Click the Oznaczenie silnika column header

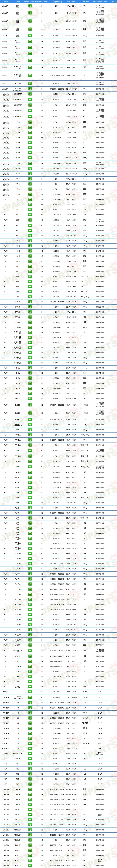[100, 2]
